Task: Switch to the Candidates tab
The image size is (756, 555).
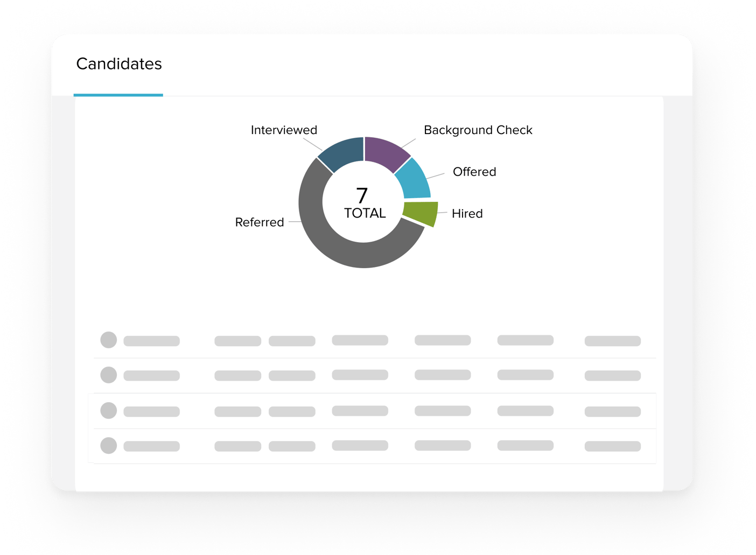Action: pos(118,64)
